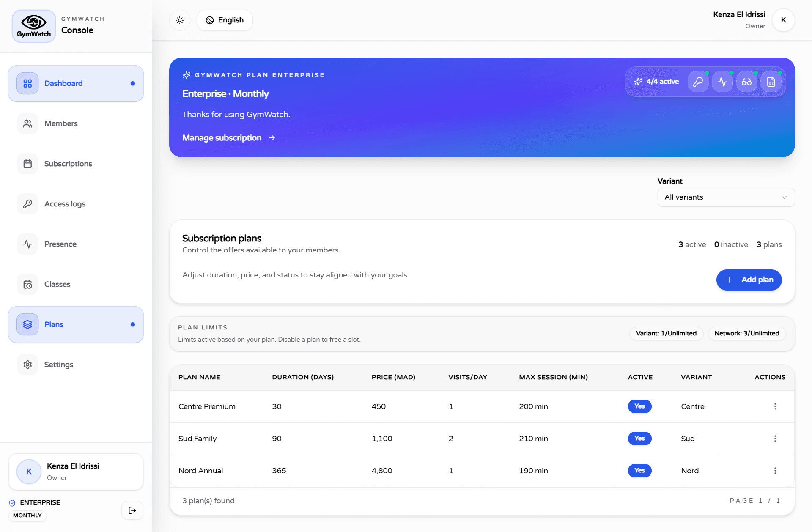Follow the Manage subscription link
The image size is (812, 532).
[222, 138]
